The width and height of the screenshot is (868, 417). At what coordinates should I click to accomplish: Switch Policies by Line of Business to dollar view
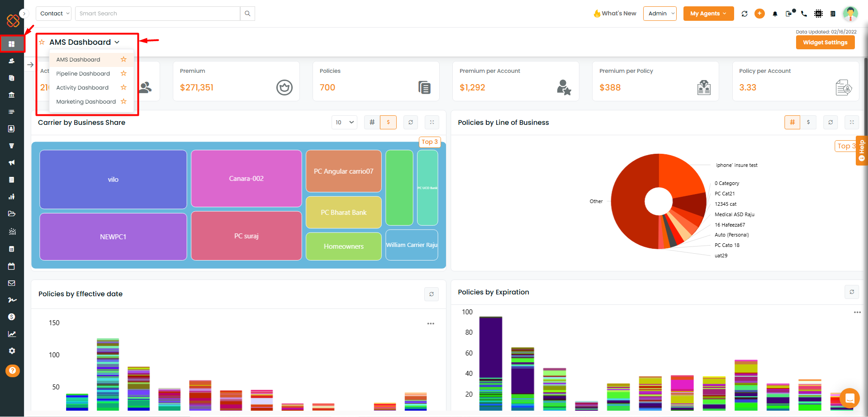[808, 122]
